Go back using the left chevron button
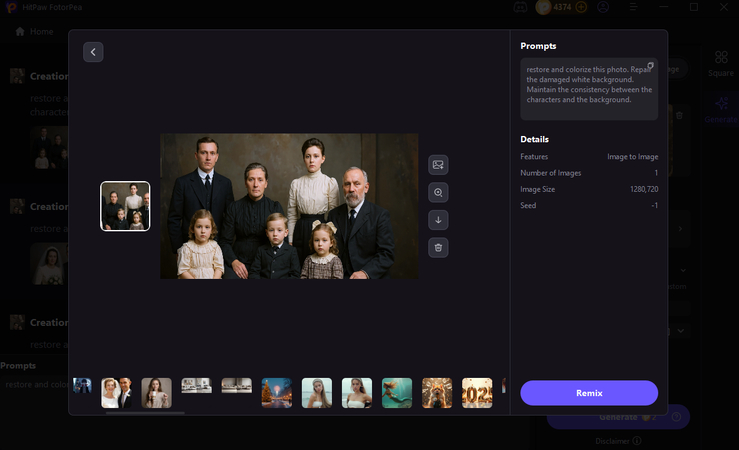The width and height of the screenshot is (739, 450). (93, 52)
